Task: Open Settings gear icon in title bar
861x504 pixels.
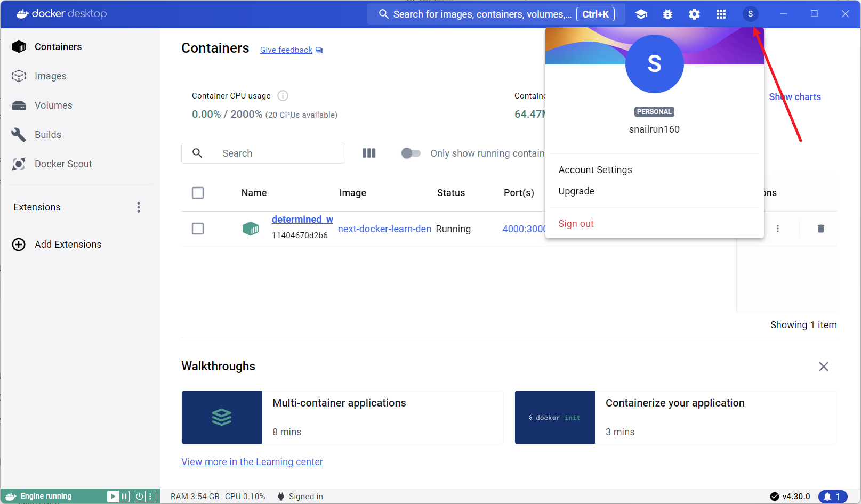Action: 694,14
